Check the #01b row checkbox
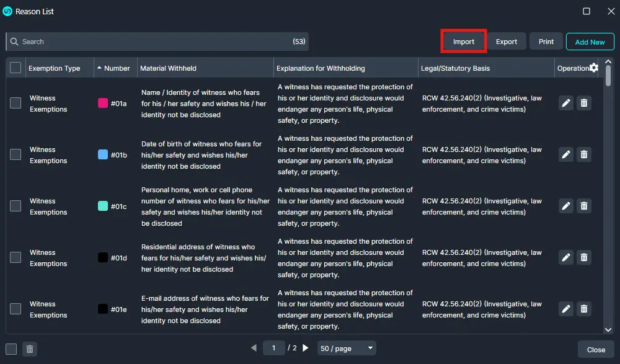Screen dimensions: 620x364 click(15, 154)
